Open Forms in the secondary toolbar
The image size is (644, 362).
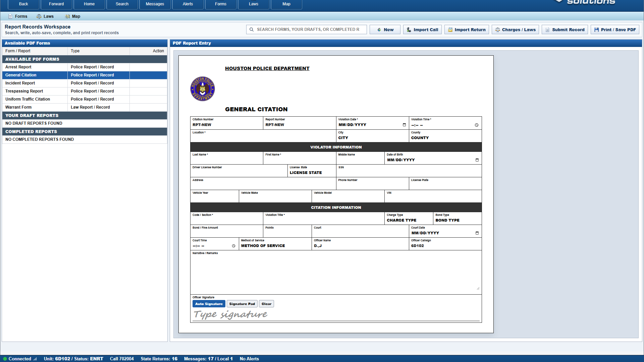tap(18, 16)
